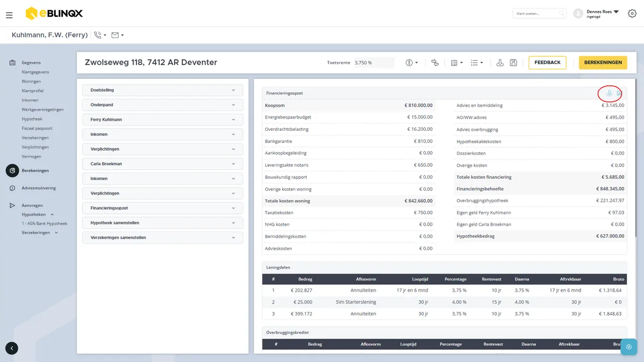
Task: Click the compare arrows icon in the toolbar
Action: coord(435,63)
